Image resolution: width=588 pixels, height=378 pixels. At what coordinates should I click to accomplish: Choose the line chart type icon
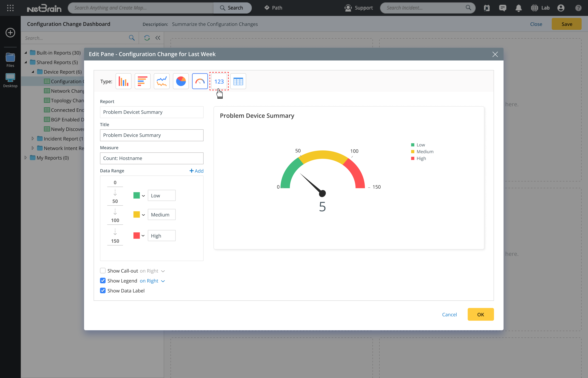click(x=162, y=81)
